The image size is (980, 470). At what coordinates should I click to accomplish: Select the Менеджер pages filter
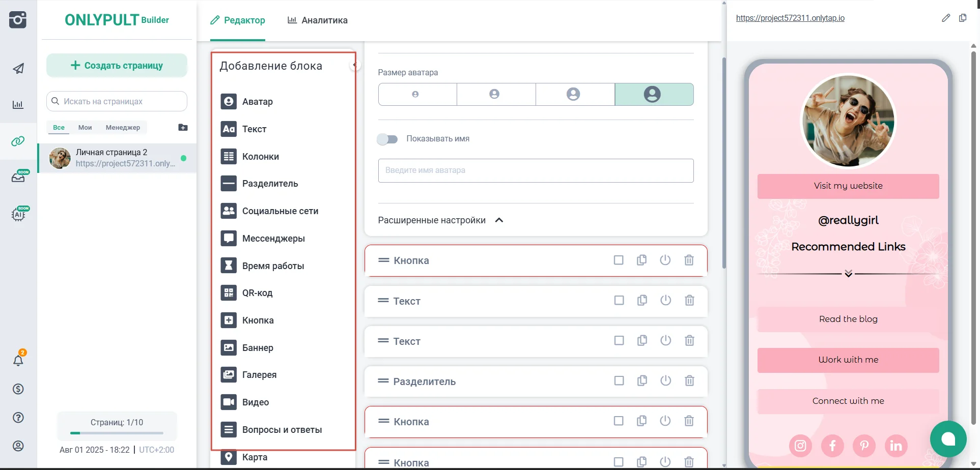[x=123, y=127]
